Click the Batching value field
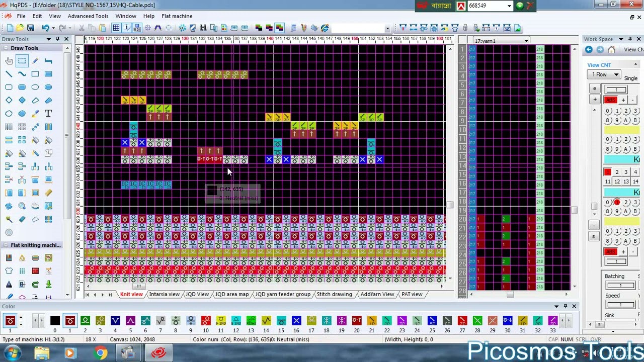This screenshot has height=362, width=644. [x=620, y=286]
